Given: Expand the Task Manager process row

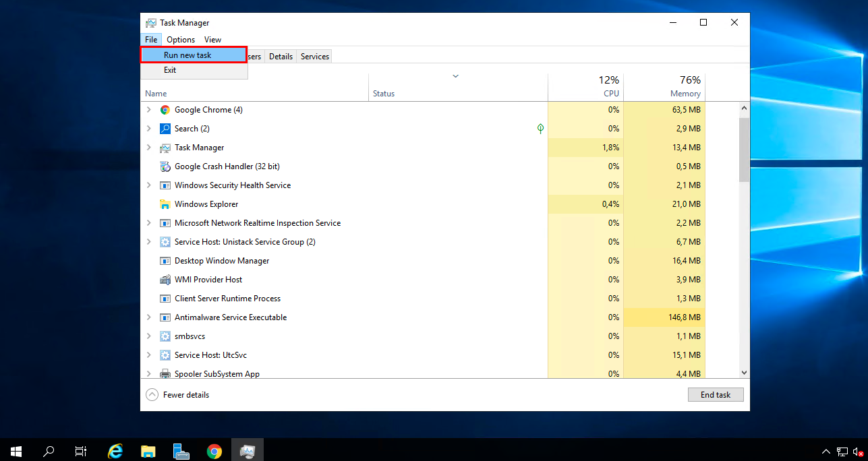Looking at the screenshot, I should tap(149, 148).
